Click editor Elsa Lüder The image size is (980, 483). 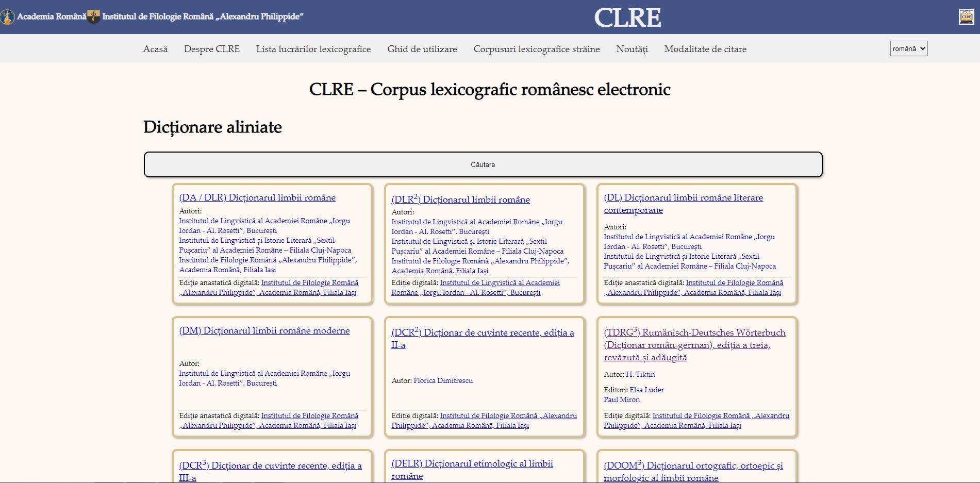click(x=646, y=390)
